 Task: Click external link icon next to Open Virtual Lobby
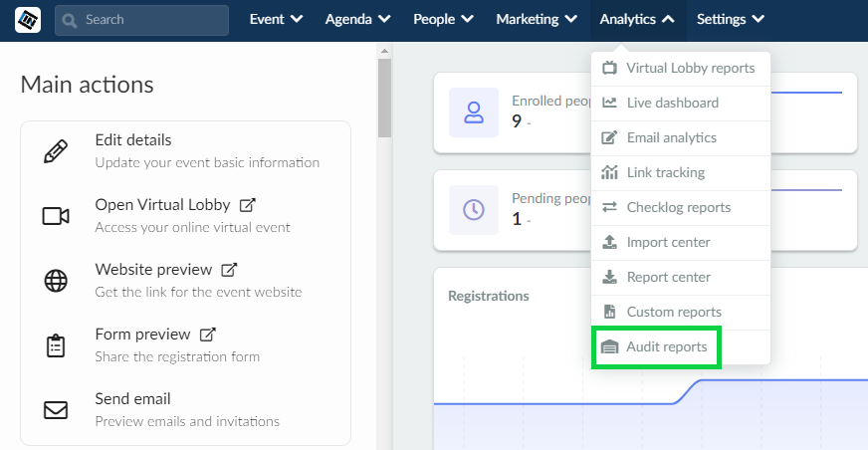click(x=248, y=205)
